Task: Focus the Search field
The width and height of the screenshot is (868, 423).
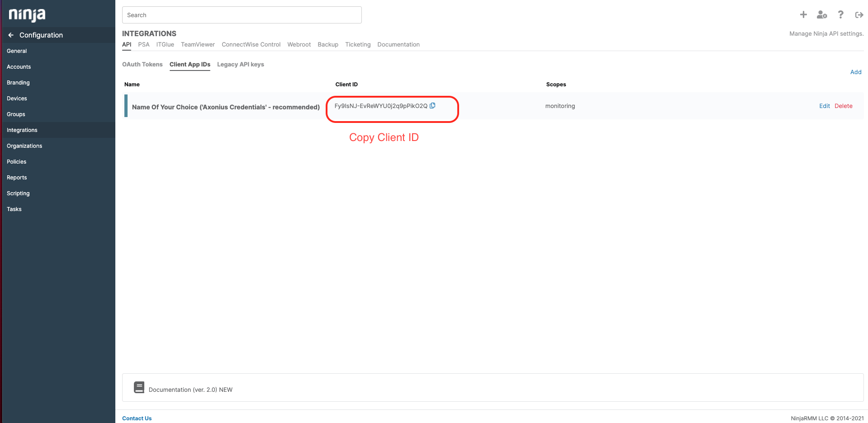Action: coord(242,15)
